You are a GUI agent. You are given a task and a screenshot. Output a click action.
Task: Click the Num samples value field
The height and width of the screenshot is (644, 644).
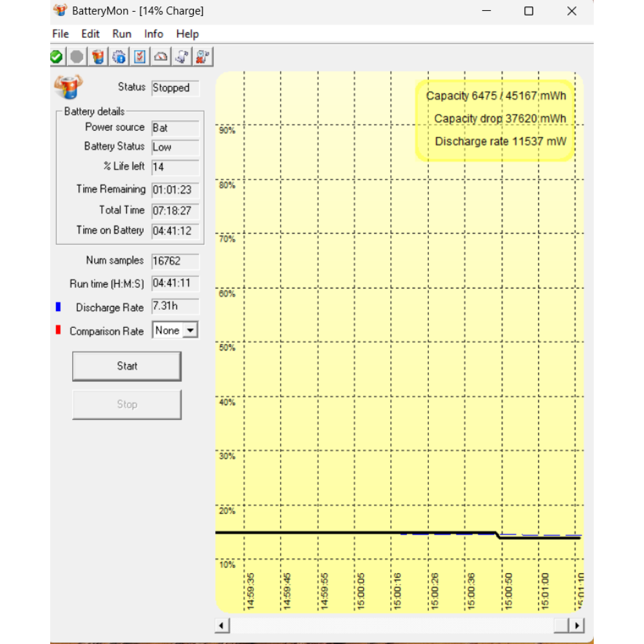click(175, 261)
